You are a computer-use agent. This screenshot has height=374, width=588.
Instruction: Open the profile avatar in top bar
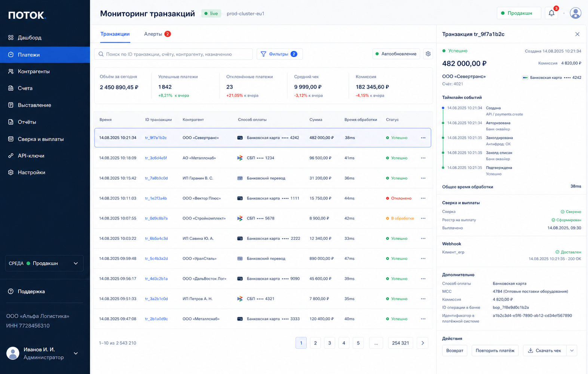[575, 13]
